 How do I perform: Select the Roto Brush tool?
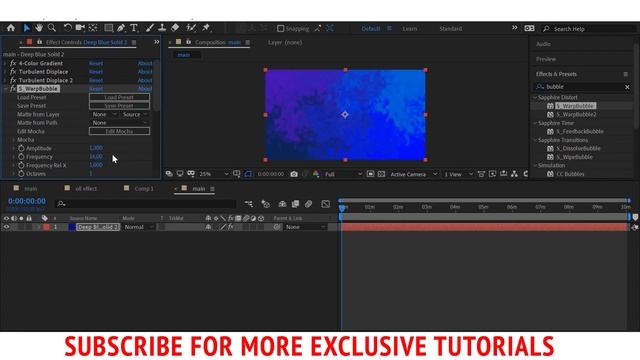pyautogui.click(x=191, y=28)
